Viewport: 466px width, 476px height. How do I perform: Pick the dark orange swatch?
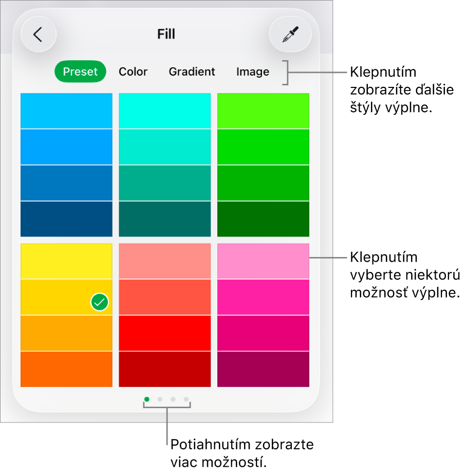(x=66, y=369)
